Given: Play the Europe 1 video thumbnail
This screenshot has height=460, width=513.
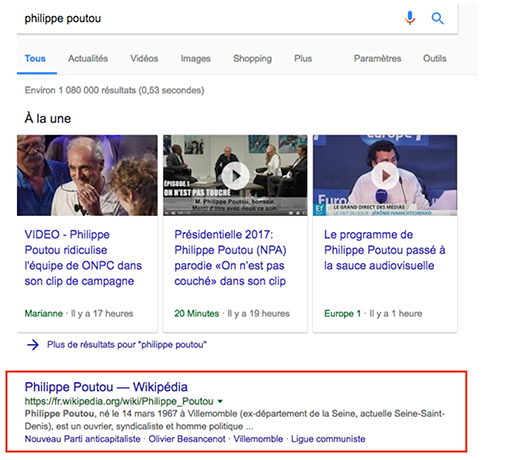Looking at the screenshot, I should (x=385, y=175).
